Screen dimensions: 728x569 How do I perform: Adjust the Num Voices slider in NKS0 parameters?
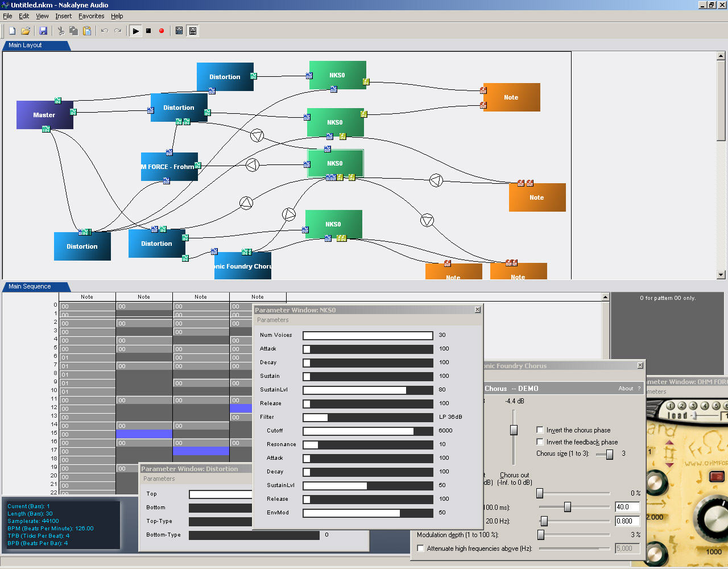coord(368,335)
